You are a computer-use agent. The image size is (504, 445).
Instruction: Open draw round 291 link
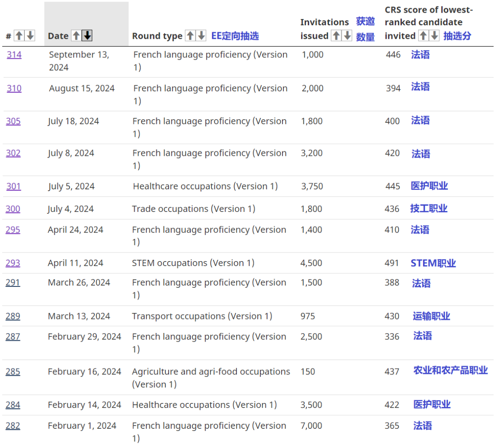[13, 283]
